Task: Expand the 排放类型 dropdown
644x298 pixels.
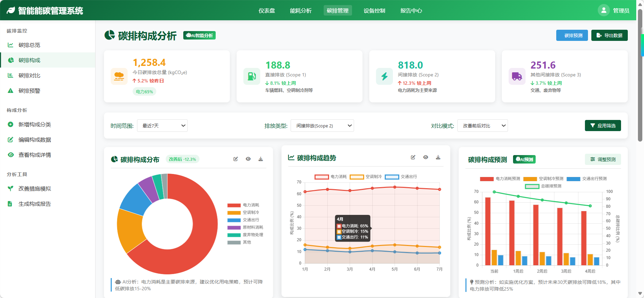Action: [322, 126]
